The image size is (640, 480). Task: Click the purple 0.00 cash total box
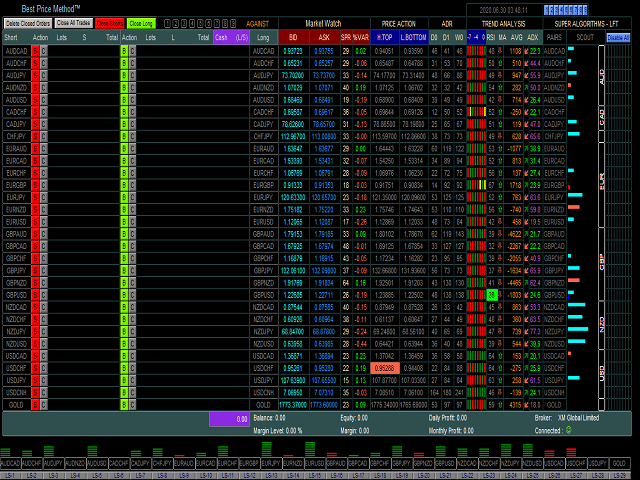(x=229, y=419)
